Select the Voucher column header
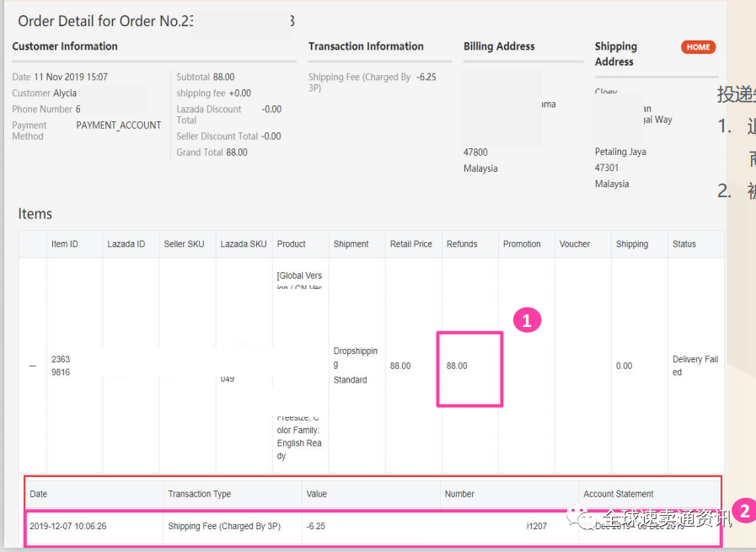756x552 pixels. tap(574, 244)
